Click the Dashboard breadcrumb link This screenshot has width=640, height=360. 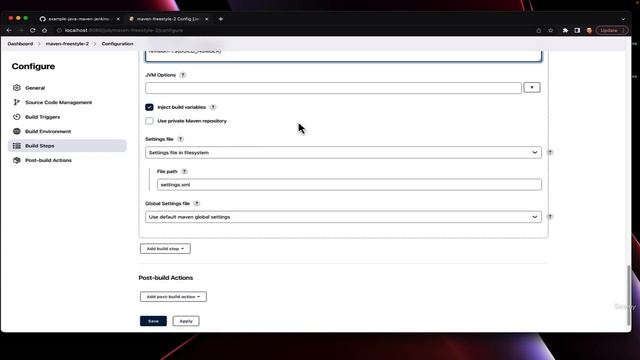pyautogui.click(x=20, y=44)
